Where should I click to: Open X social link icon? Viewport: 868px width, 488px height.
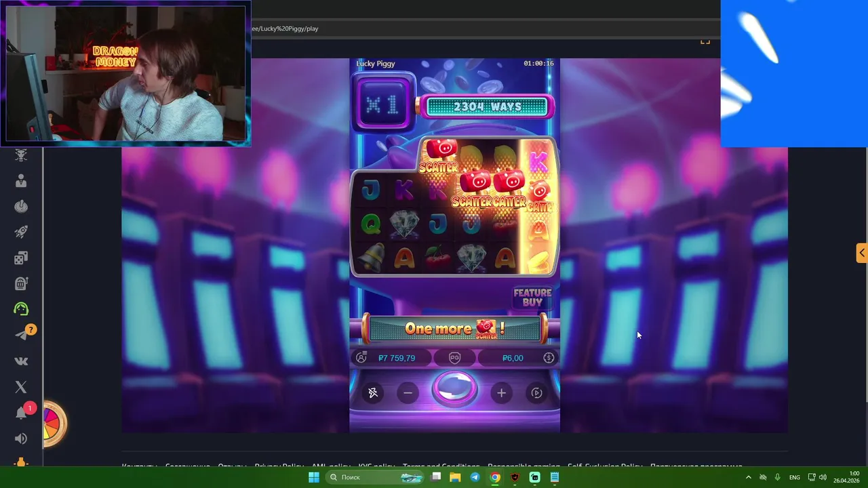[21, 387]
